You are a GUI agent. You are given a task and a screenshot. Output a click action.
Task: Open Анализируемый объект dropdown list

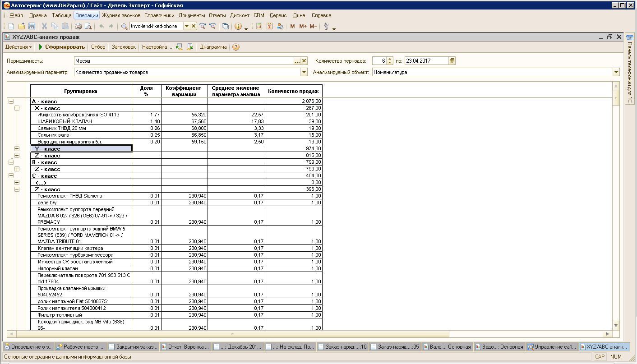pyautogui.click(x=616, y=72)
